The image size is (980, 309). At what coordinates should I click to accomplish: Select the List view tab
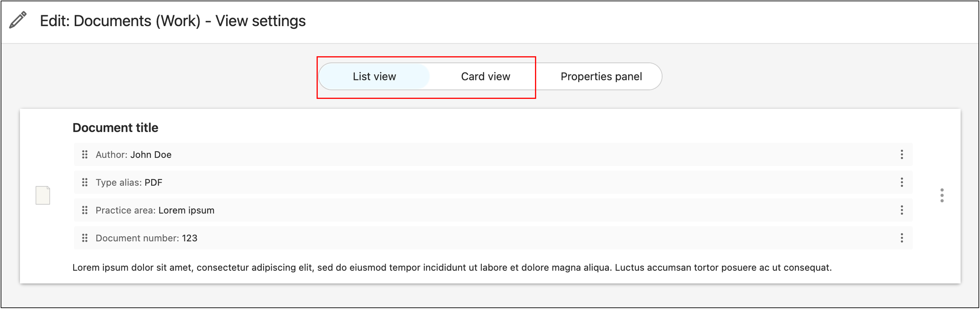(x=374, y=77)
